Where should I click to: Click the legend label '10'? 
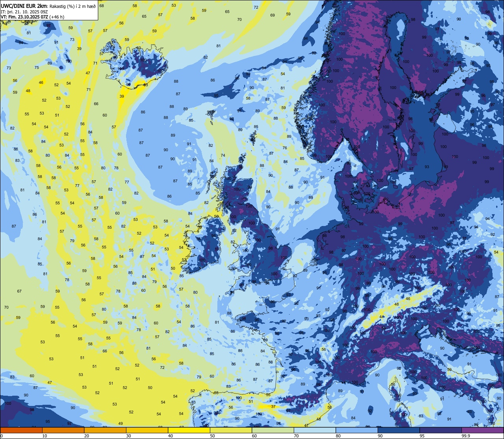click(x=44, y=436)
